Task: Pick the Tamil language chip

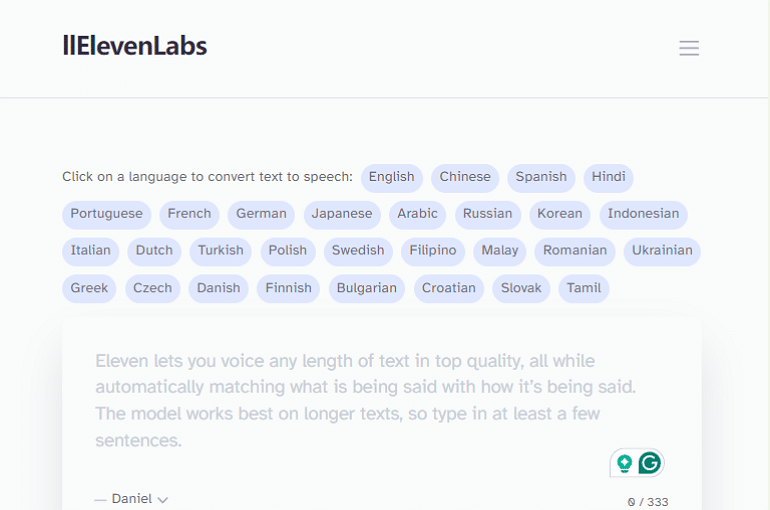Action: click(x=583, y=288)
